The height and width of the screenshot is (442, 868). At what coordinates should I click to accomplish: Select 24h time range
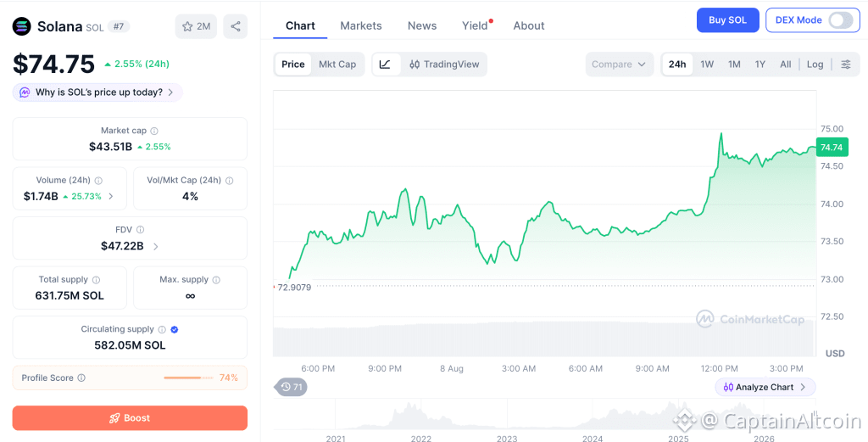coord(677,64)
